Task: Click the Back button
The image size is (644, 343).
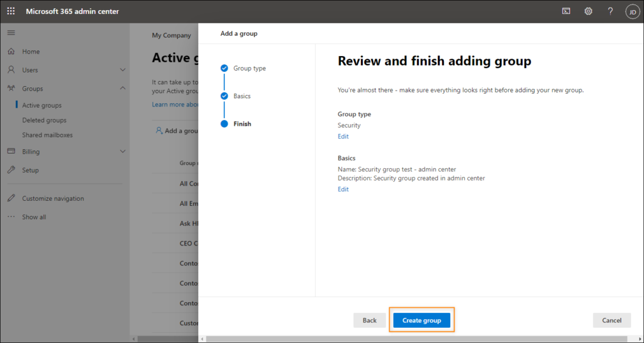Action: pyautogui.click(x=370, y=320)
